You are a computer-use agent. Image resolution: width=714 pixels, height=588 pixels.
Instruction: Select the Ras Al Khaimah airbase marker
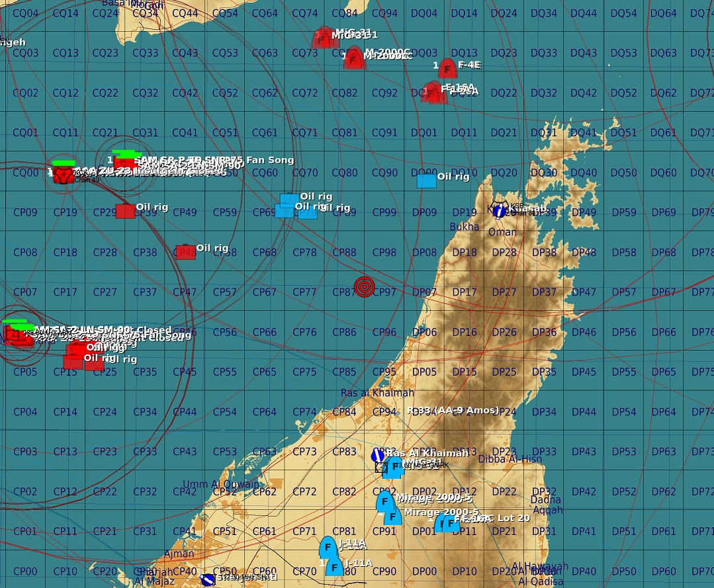pyautogui.click(x=377, y=455)
